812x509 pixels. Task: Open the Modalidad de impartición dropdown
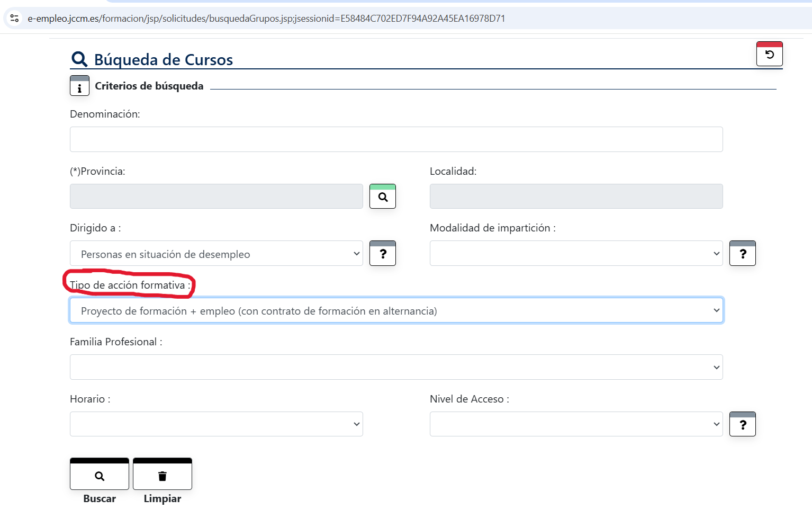576,253
